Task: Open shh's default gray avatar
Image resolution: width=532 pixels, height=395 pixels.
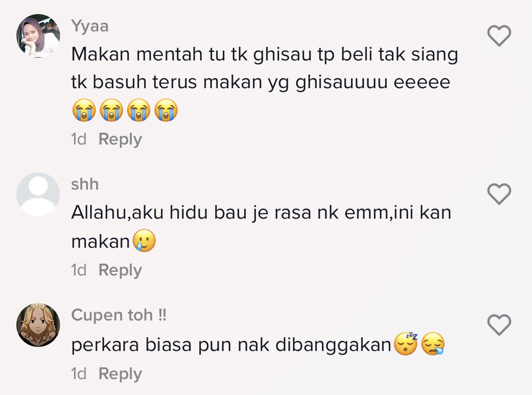Action: (38, 194)
